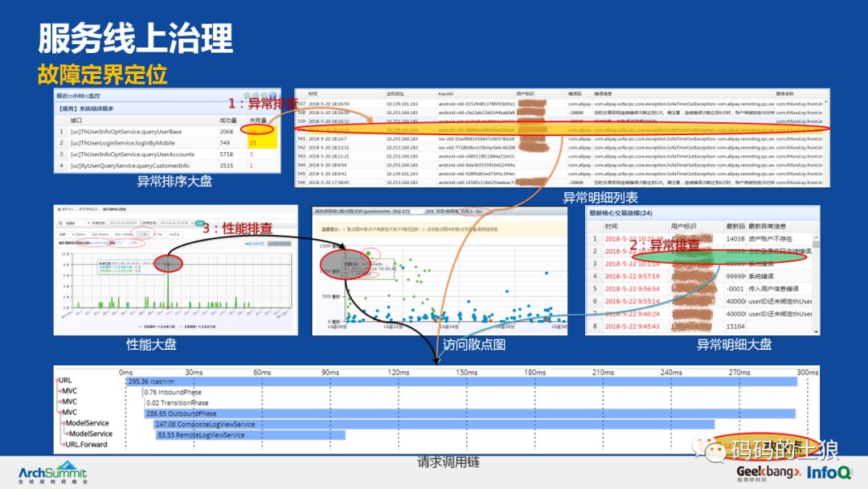The image size is (868, 489).
Task: Click the help icon on 异常排序大盘 panel
Action: (272, 95)
